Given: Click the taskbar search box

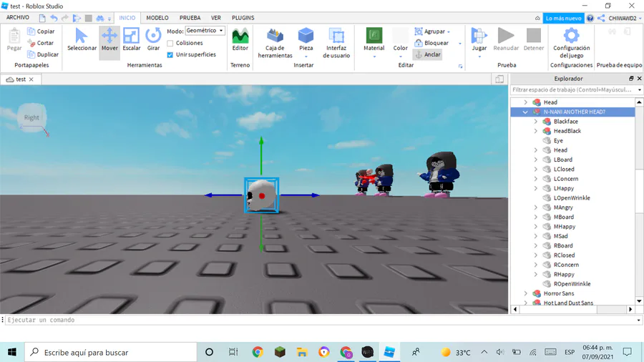Looking at the screenshot, I should [111, 352].
